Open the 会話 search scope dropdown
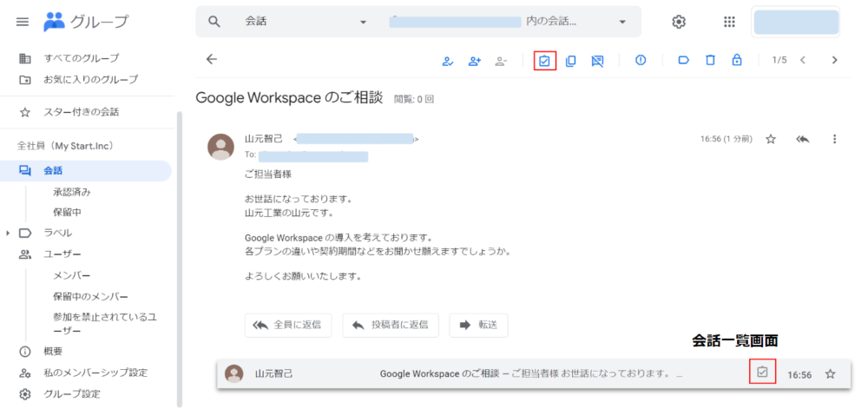Image resolution: width=868 pixels, height=409 pixels. (363, 22)
